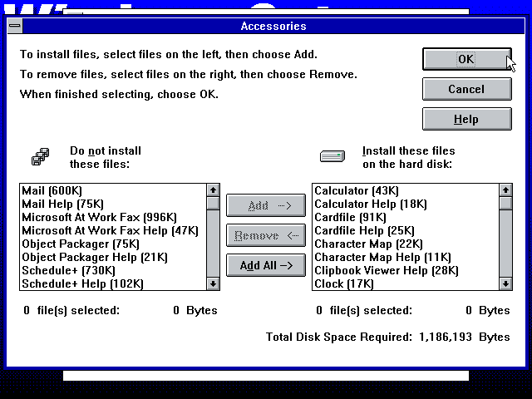Click the Accessories title bar
This screenshot has width=532, height=399.
(273, 26)
